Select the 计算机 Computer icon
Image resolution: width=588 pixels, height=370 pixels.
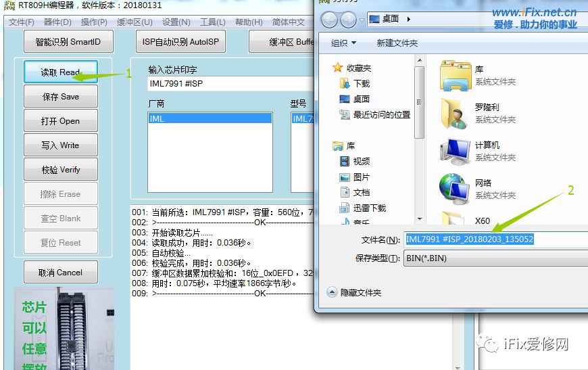[x=456, y=152]
